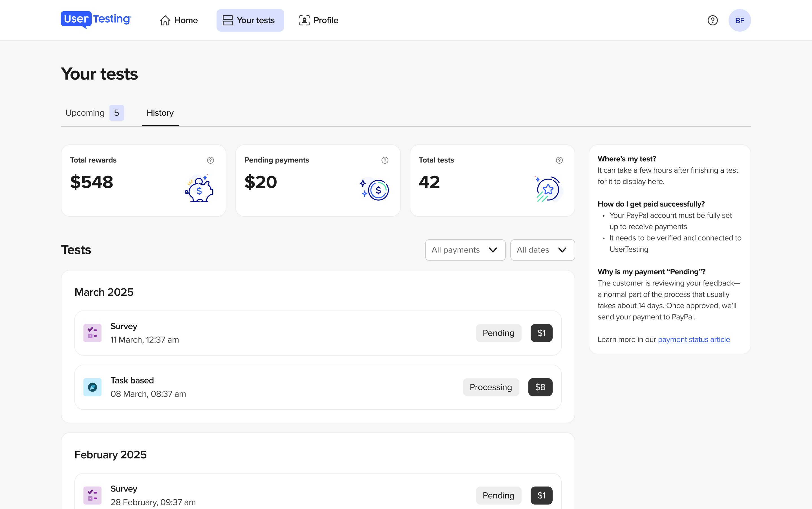Switch to the History tab
The image size is (812, 509).
160,113
